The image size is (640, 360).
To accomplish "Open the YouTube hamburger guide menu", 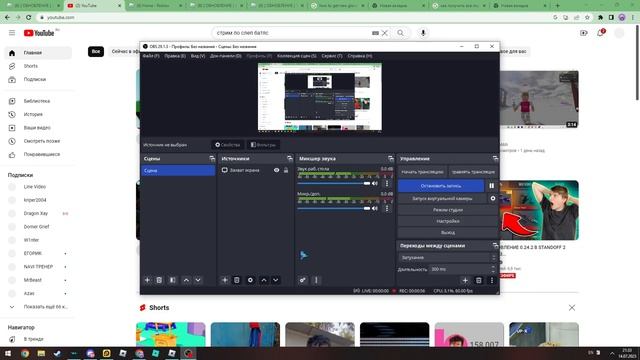I will pos(12,33).
